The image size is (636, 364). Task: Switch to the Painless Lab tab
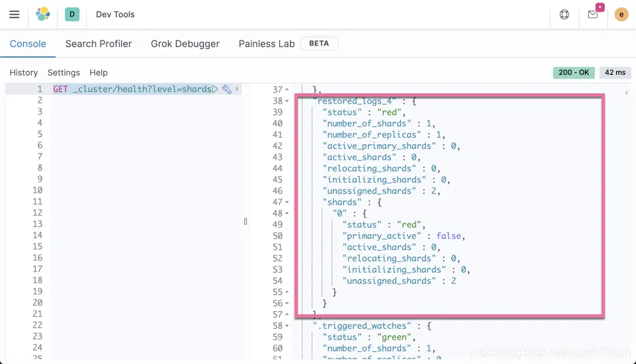tap(267, 44)
